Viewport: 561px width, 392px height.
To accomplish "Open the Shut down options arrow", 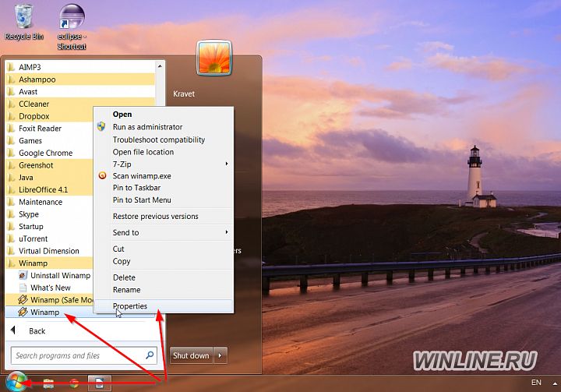I will coord(221,355).
